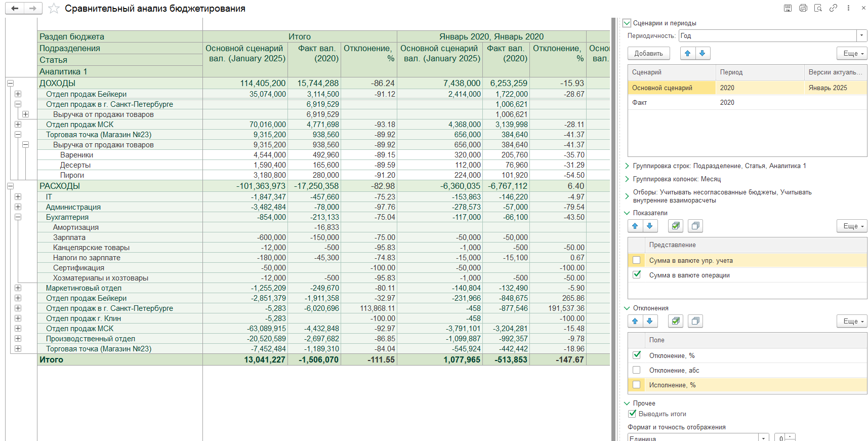Move scenario down with blue down arrow

pyautogui.click(x=702, y=53)
